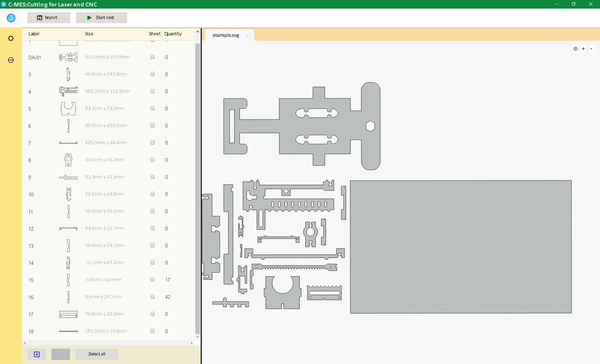Click size text 353.8mm x 197.8mm

point(107,57)
